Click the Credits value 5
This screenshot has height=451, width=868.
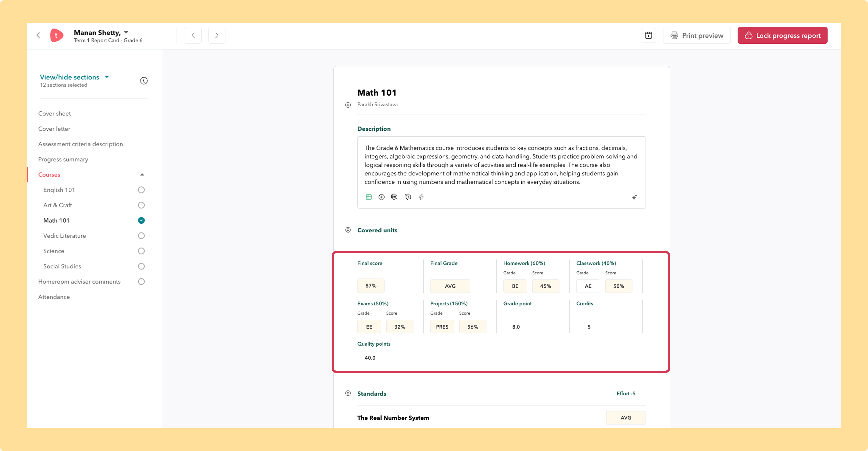(x=589, y=327)
